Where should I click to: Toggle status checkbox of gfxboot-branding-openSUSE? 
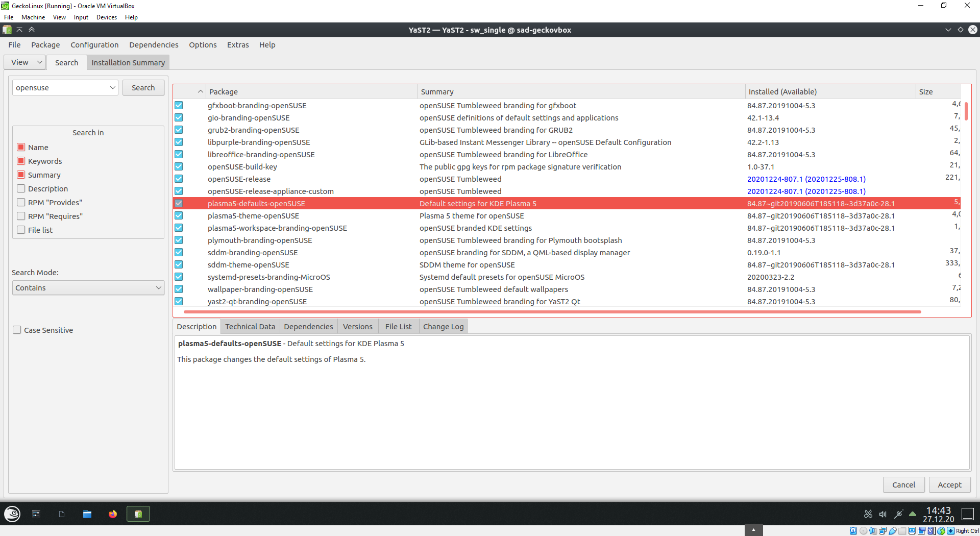click(179, 105)
